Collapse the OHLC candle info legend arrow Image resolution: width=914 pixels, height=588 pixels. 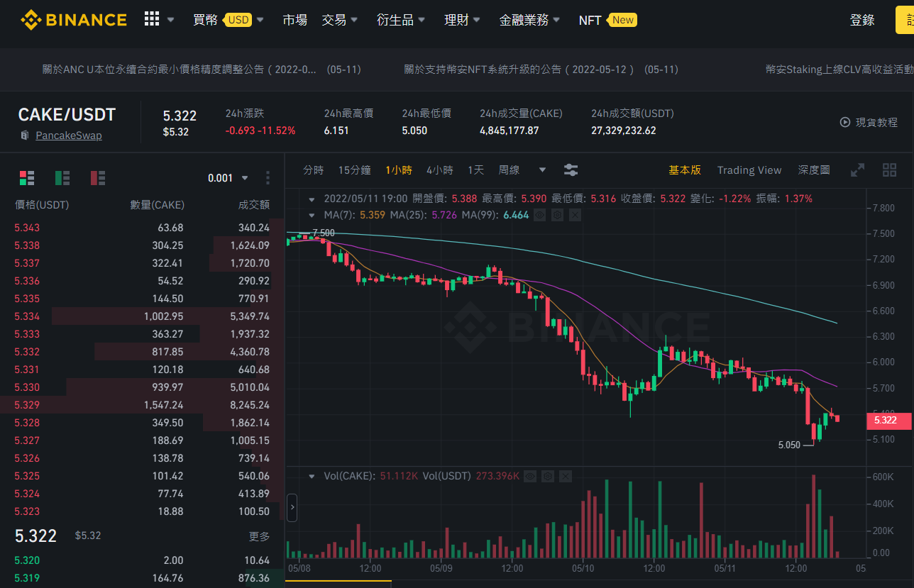(x=312, y=199)
